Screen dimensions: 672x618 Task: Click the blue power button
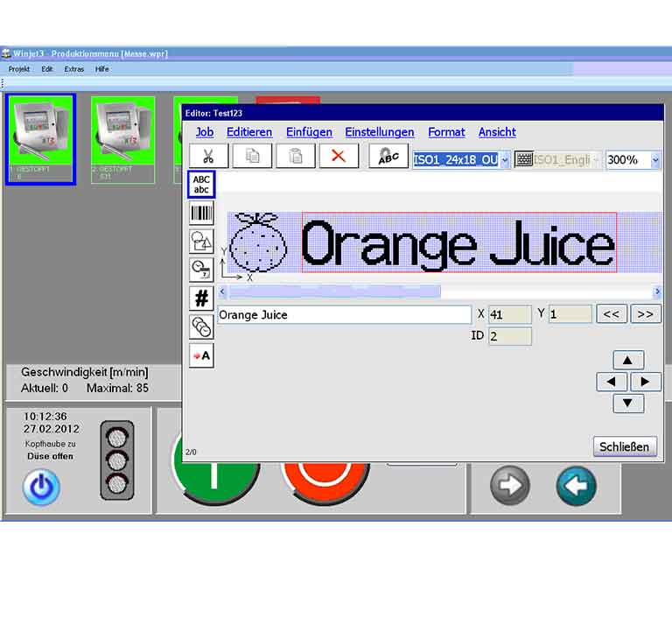[x=42, y=487]
